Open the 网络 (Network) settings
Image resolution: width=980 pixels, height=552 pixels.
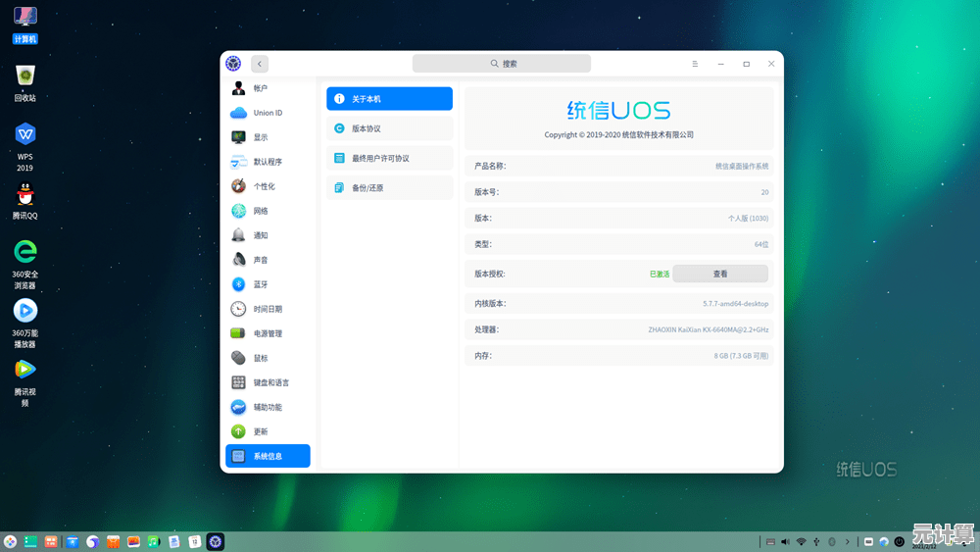268,211
